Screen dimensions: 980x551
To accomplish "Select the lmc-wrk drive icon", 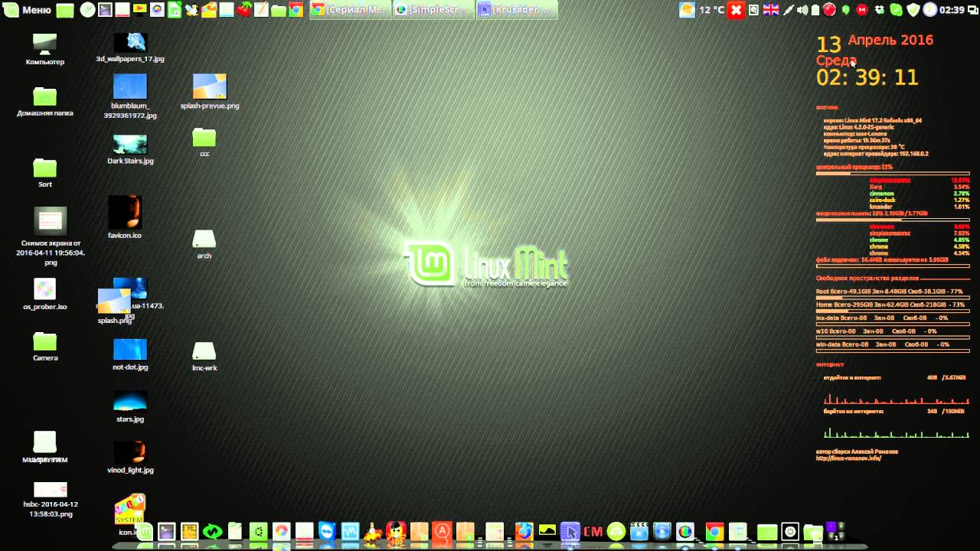I will (204, 357).
